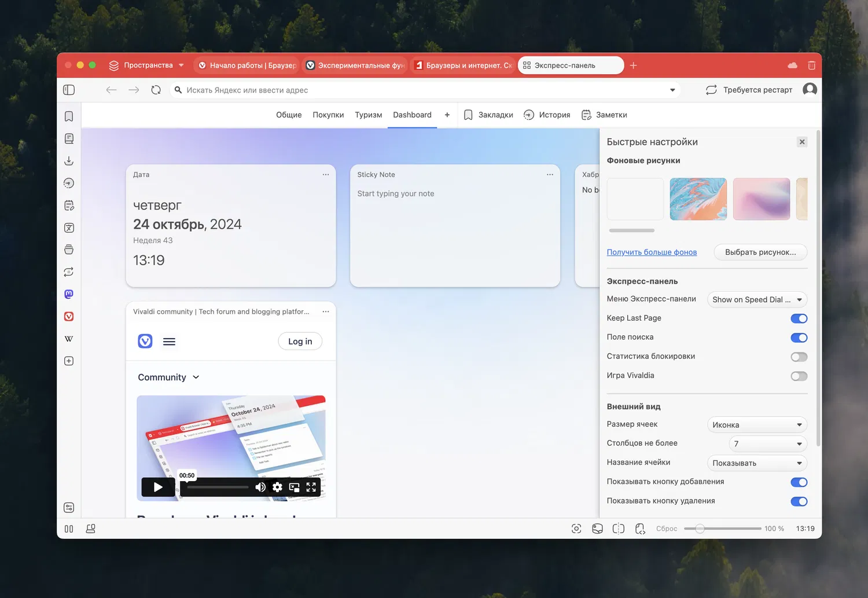Open the Translate panel icon
Image resolution: width=868 pixels, height=598 pixels.
69,228
